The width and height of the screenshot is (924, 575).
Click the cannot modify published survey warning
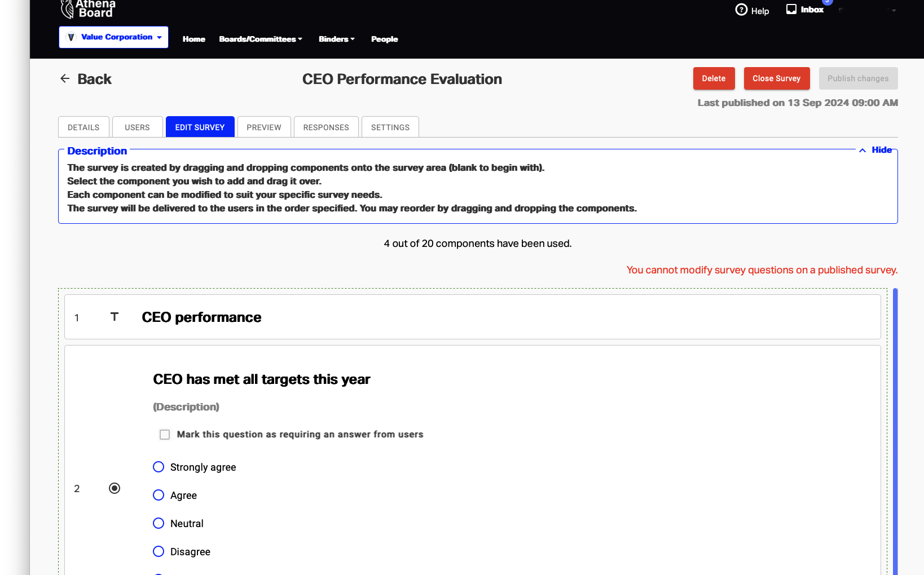(762, 270)
